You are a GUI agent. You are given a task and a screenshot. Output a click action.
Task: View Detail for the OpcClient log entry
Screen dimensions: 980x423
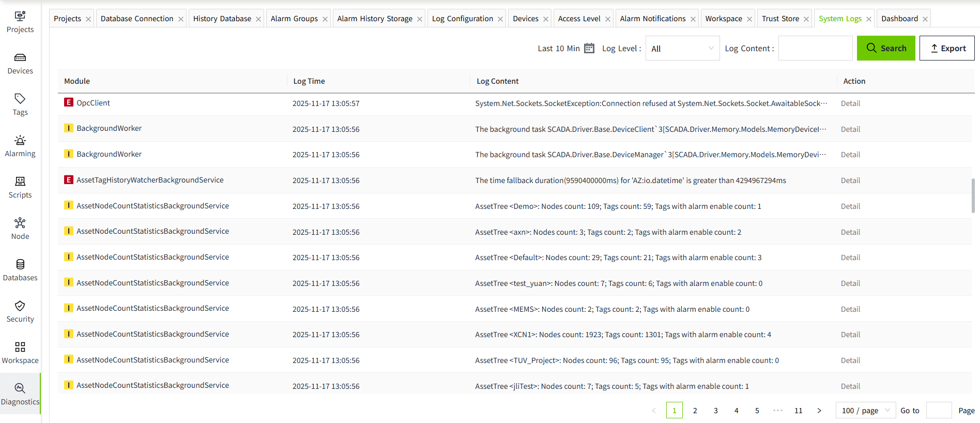tap(850, 103)
